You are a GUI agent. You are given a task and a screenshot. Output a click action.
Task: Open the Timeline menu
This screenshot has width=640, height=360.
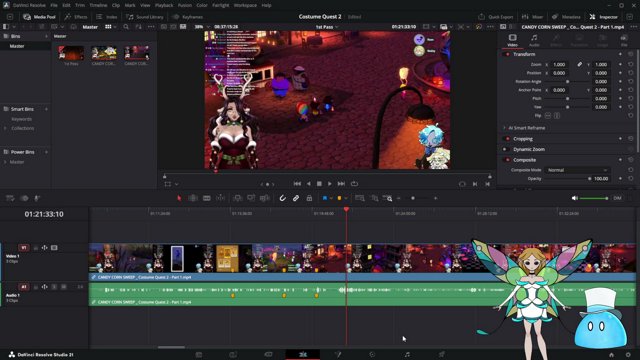click(x=98, y=5)
